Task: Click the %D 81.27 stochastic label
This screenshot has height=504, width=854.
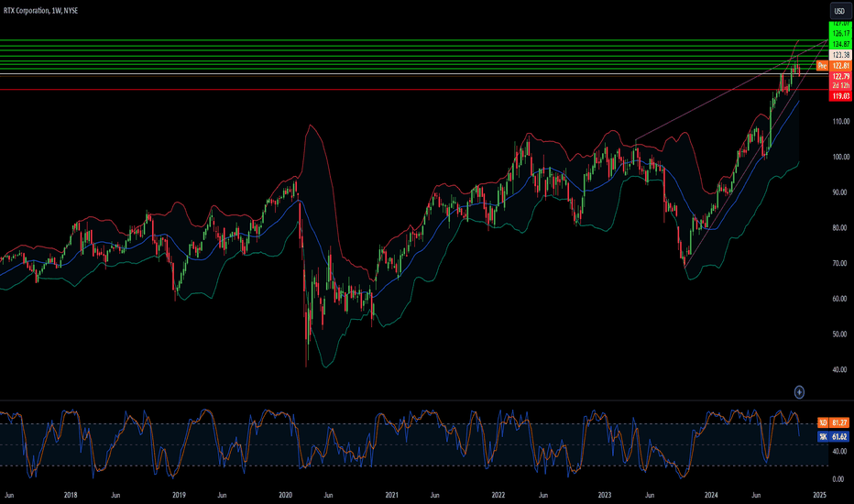Action: click(833, 422)
